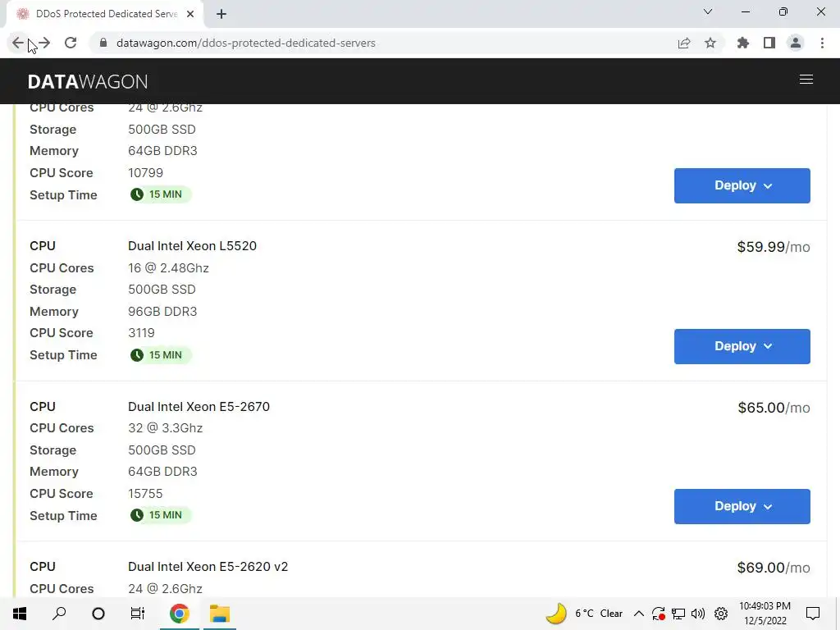Click the 15 MIN badge beside score 10799
840x630 pixels.
(x=160, y=194)
